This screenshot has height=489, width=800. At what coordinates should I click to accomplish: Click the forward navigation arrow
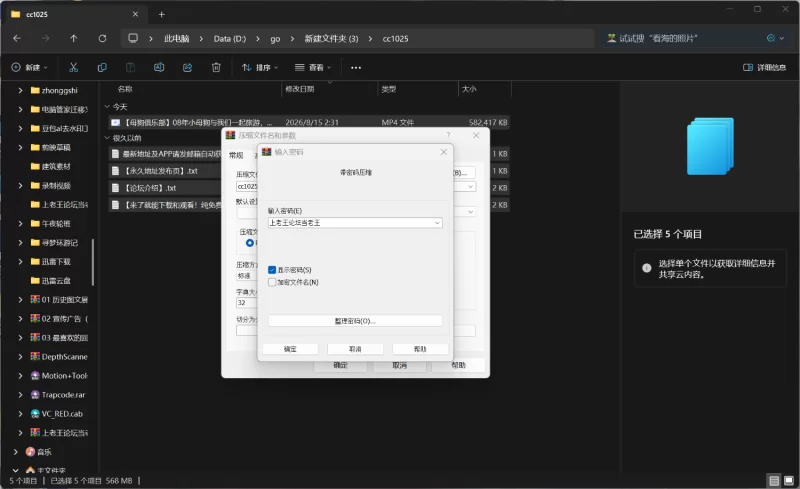pyautogui.click(x=45, y=38)
